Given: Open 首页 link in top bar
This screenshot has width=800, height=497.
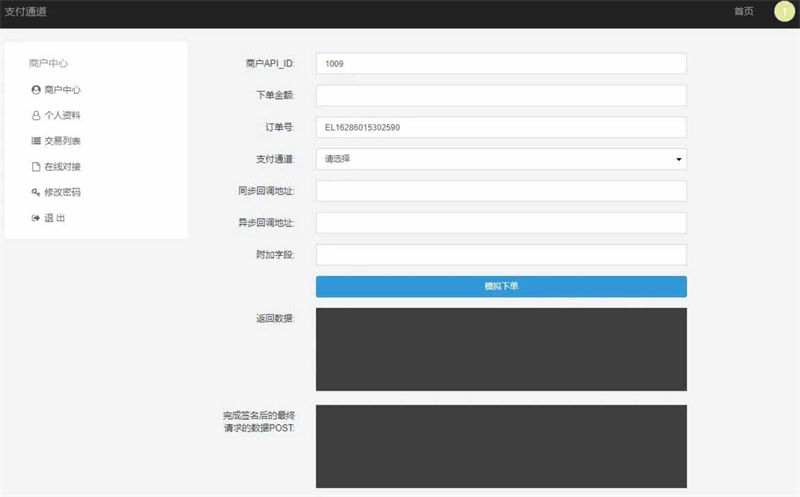Looking at the screenshot, I should point(743,12).
